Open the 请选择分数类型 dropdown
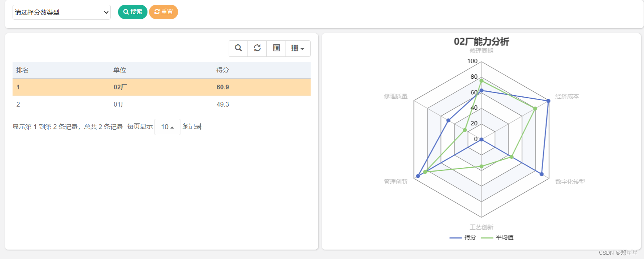644x259 pixels. (x=61, y=12)
